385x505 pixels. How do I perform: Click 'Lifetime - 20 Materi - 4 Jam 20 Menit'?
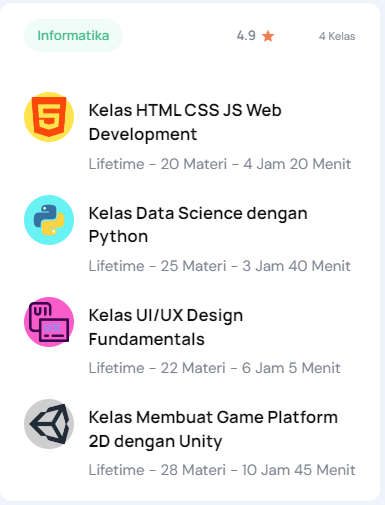pos(220,164)
